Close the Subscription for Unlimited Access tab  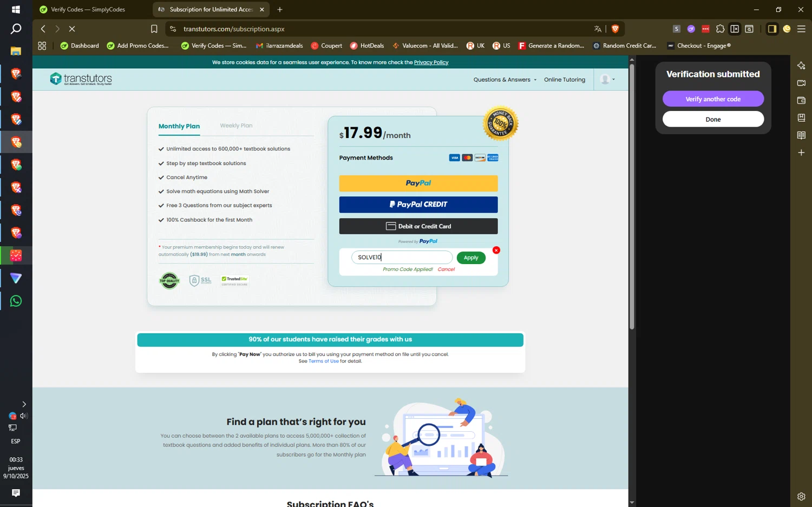262,9
